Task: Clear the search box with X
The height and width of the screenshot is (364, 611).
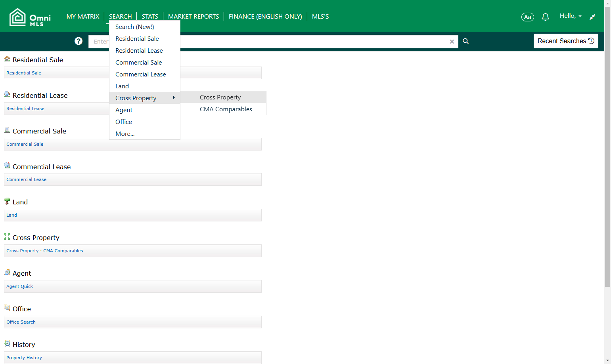Action: 452,42
